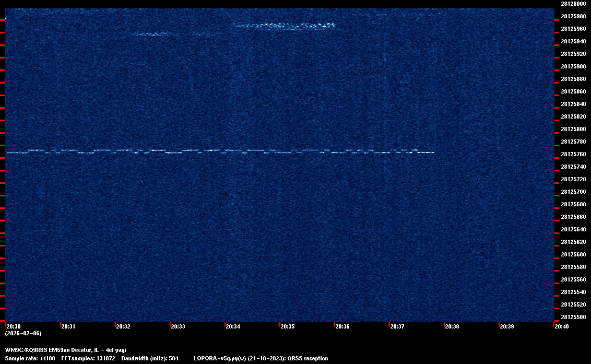
Task: Select the 20:37 time marker
Action: [398, 326]
